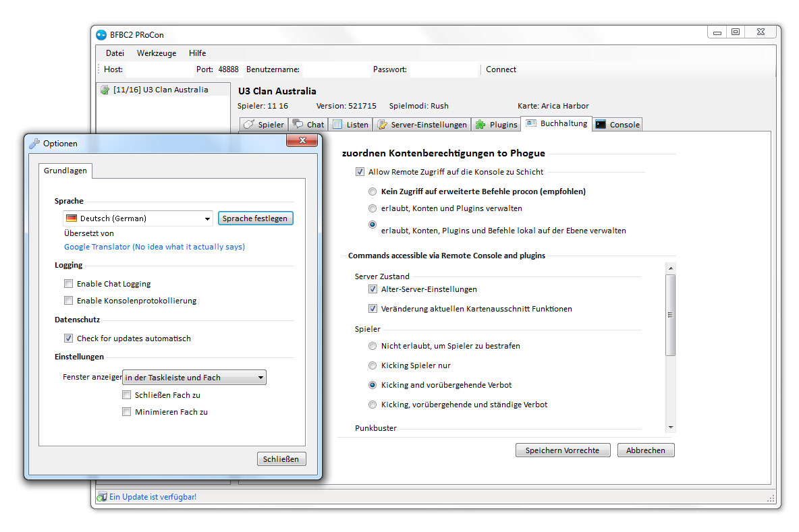Image resolution: width=799 pixels, height=532 pixels.
Task: Toggle Allow Remote Zugriff auf die Konsole checkbox
Action: (360, 171)
